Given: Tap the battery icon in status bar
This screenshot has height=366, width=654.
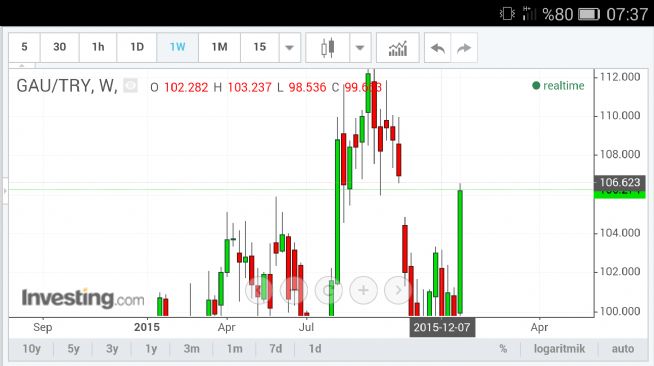Looking at the screenshot, I should tap(589, 15).
